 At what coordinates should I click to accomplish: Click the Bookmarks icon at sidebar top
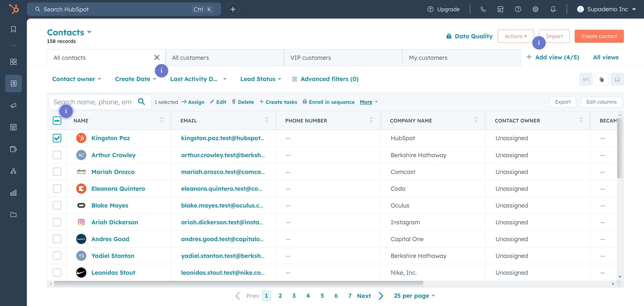tap(13, 29)
